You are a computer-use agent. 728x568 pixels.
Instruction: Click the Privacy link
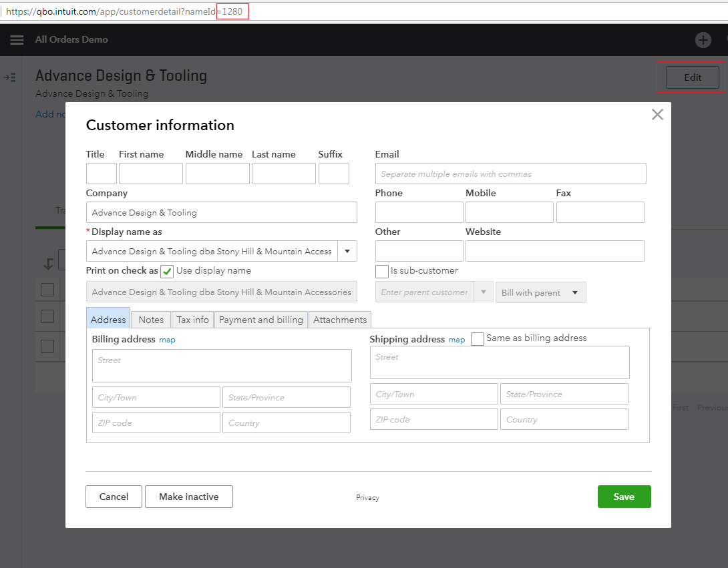pos(367,497)
